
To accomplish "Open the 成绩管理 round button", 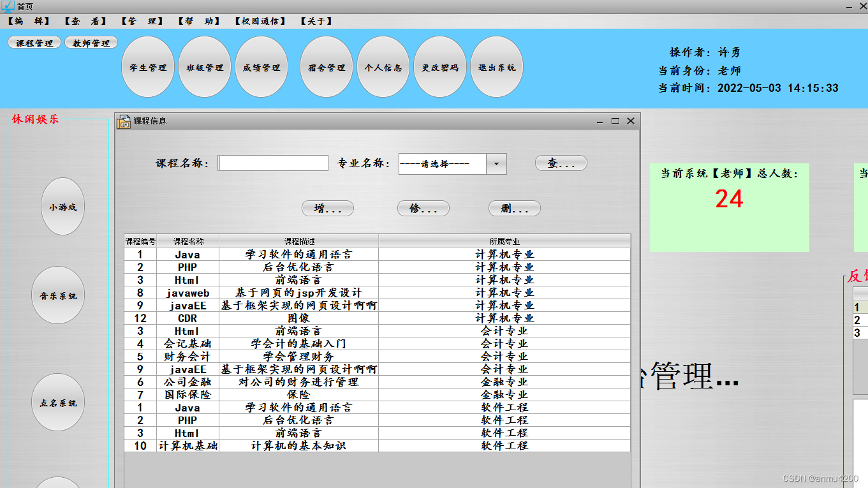I will 261,67.
